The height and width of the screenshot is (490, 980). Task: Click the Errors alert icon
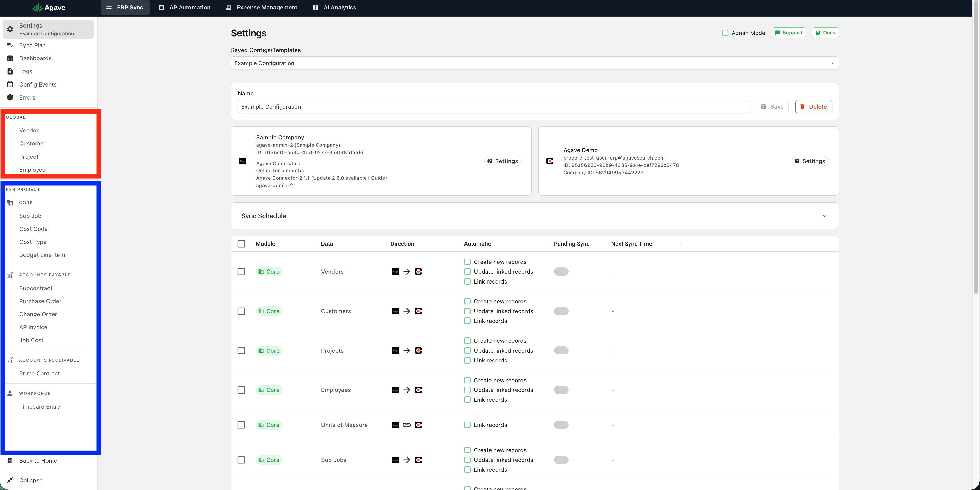(10, 97)
